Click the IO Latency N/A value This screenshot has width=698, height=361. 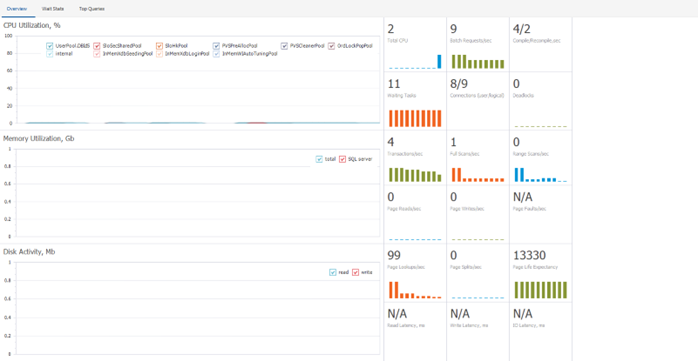click(523, 314)
